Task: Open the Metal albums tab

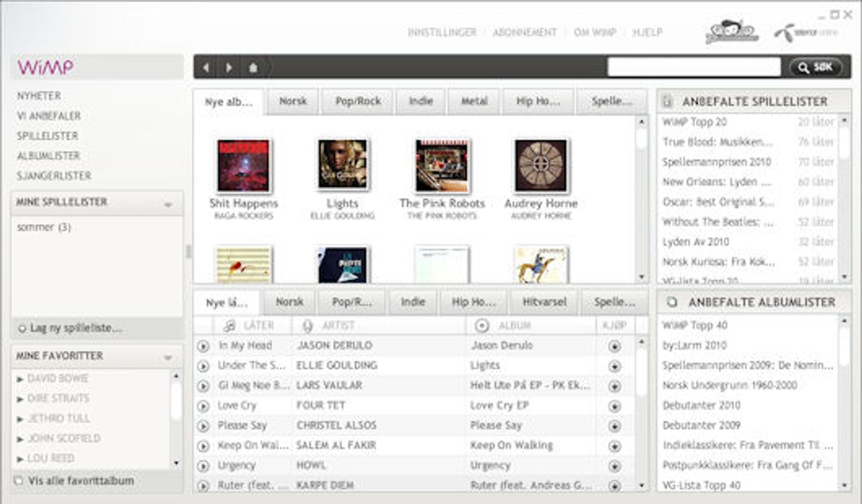Action: [x=474, y=102]
